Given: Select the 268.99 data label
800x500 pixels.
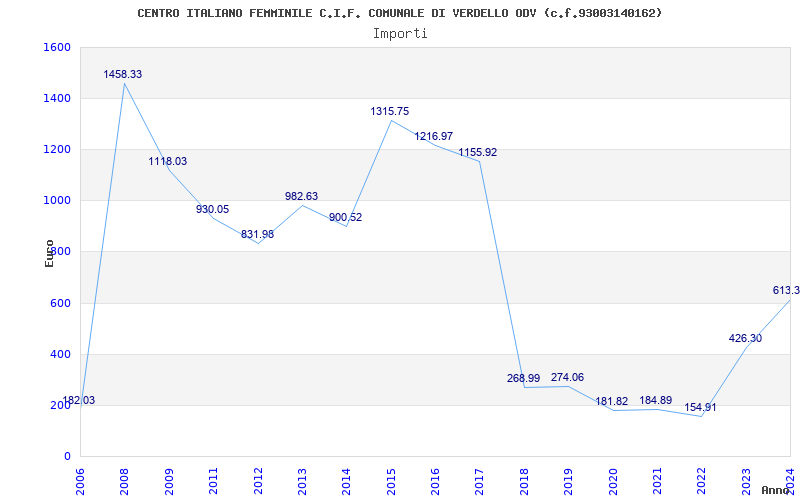Looking at the screenshot, I should [523, 379].
